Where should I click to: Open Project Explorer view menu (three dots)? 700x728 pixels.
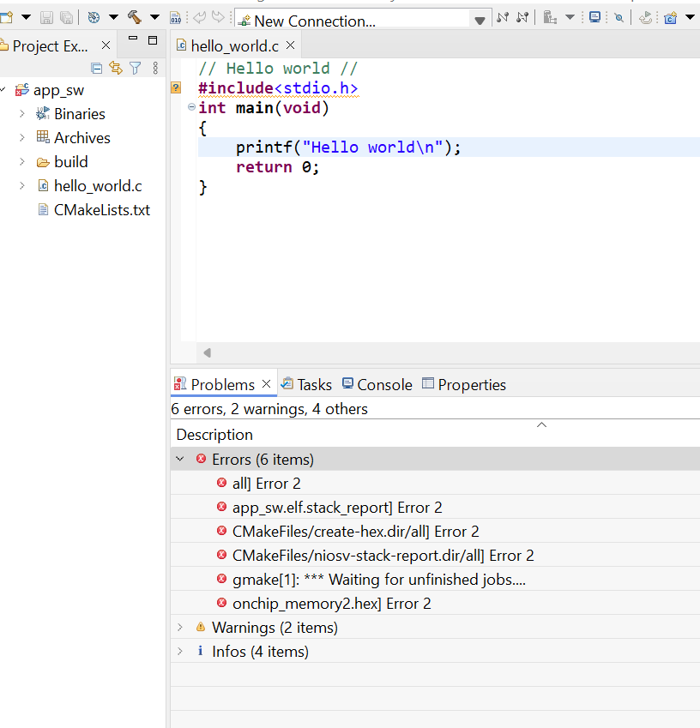[x=155, y=69]
